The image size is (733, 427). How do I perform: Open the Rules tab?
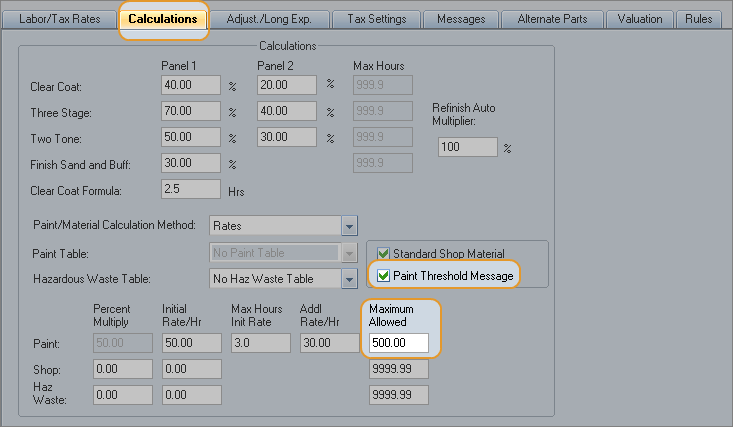tap(699, 19)
